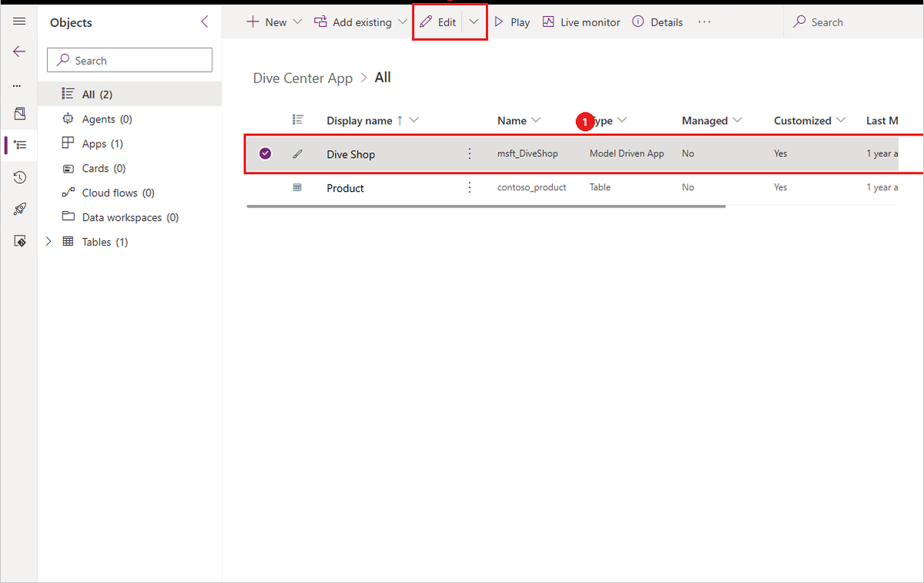Open the dropdown arrow next to Edit
The height and width of the screenshot is (583, 924).
(473, 22)
